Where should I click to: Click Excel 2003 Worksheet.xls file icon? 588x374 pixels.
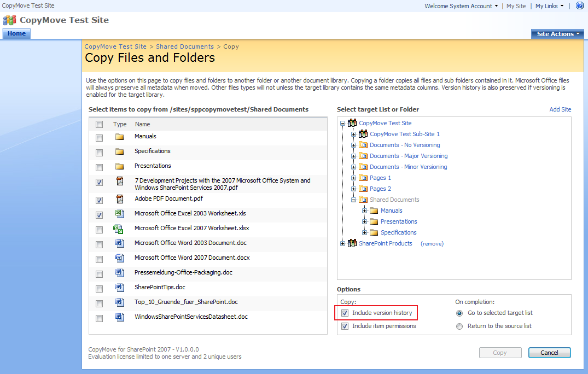(x=120, y=214)
